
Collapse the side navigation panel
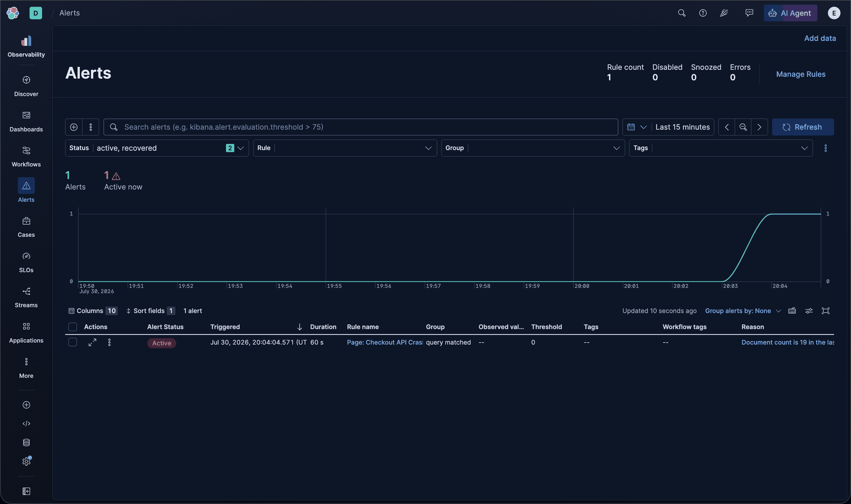click(26, 491)
